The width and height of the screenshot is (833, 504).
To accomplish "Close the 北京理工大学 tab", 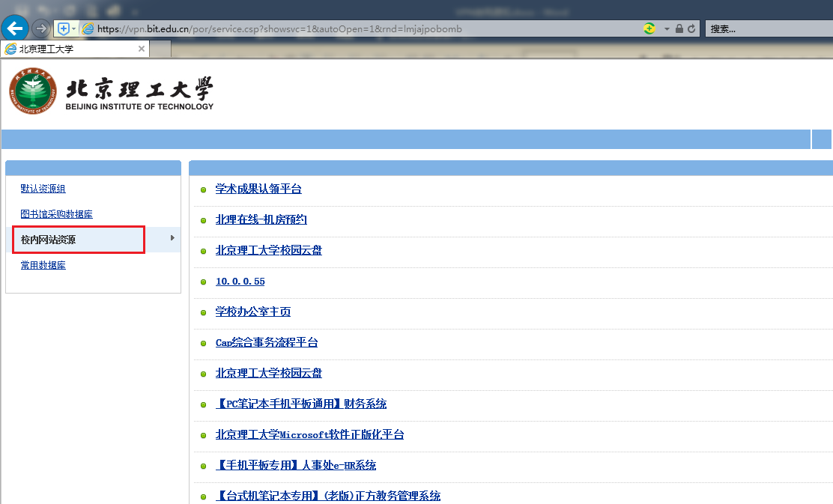I will pos(142,49).
